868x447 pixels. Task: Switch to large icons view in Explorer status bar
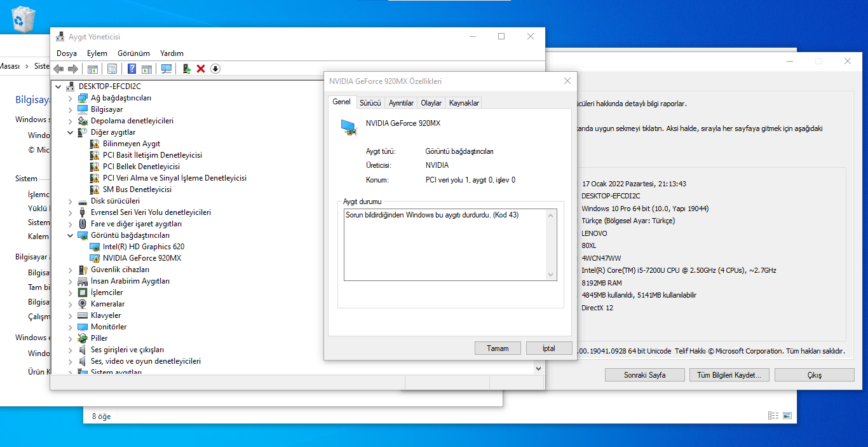[x=787, y=416]
